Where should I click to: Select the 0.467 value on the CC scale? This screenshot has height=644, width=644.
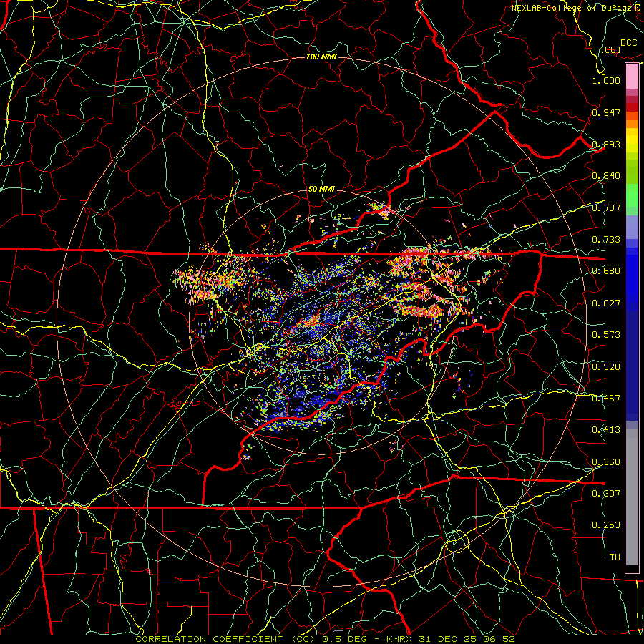(x=606, y=399)
